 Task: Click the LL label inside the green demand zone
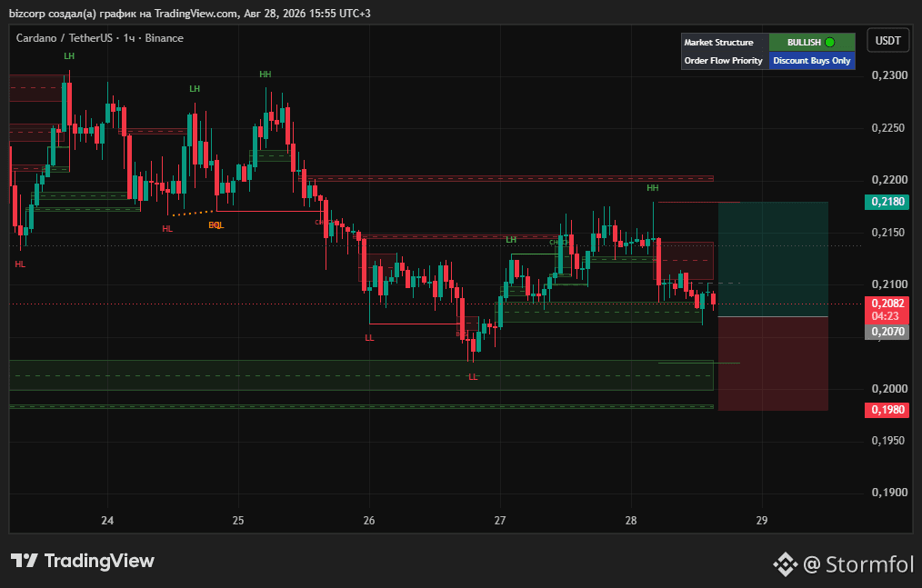coord(474,377)
